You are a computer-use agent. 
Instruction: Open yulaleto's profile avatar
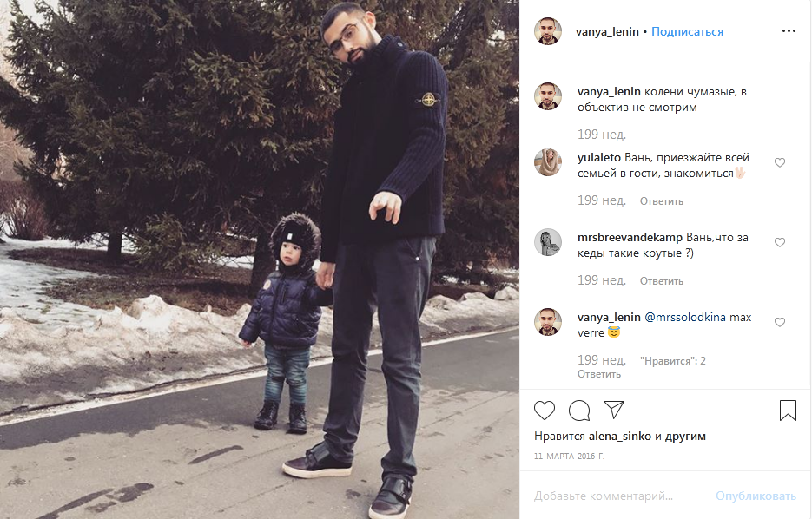pyautogui.click(x=548, y=162)
